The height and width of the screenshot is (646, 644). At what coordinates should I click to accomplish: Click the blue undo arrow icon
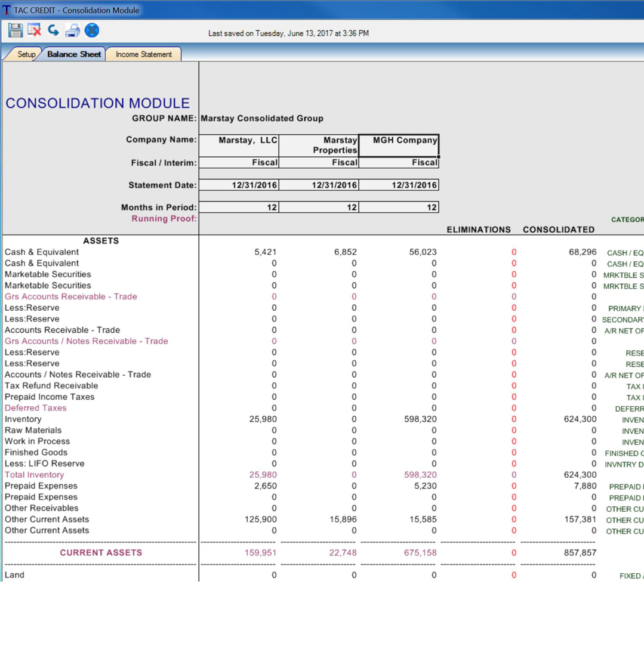pos(53,30)
